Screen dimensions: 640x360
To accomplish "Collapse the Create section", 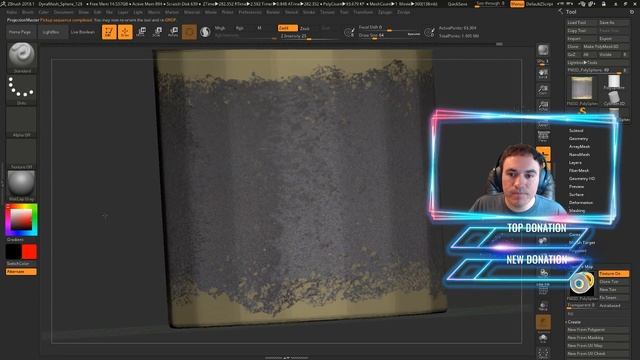I will point(574,322).
